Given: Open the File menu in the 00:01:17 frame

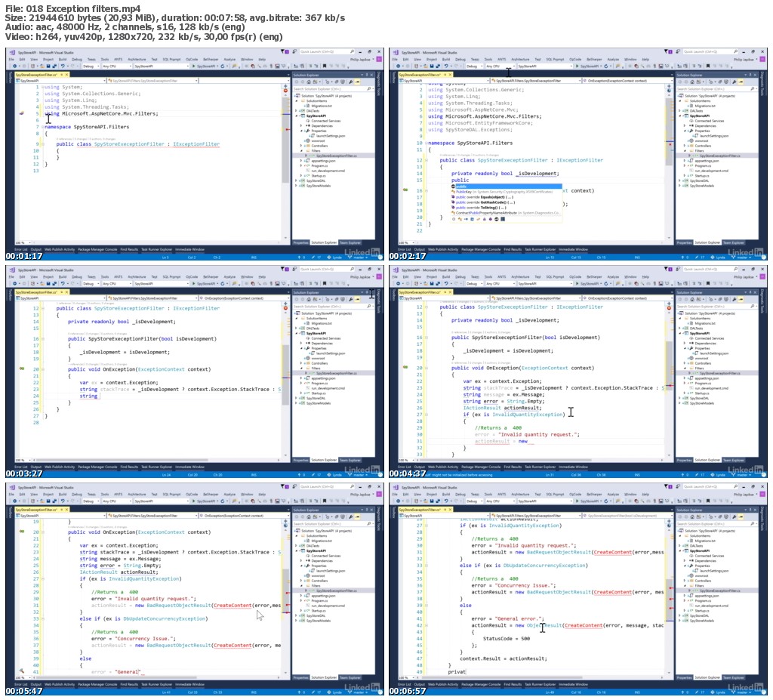Looking at the screenshot, I should (11, 59).
